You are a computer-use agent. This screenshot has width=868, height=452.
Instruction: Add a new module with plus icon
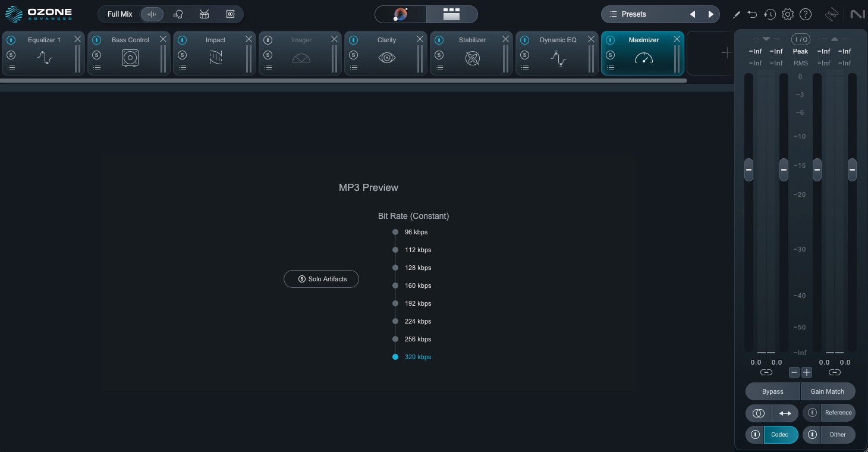coord(726,53)
